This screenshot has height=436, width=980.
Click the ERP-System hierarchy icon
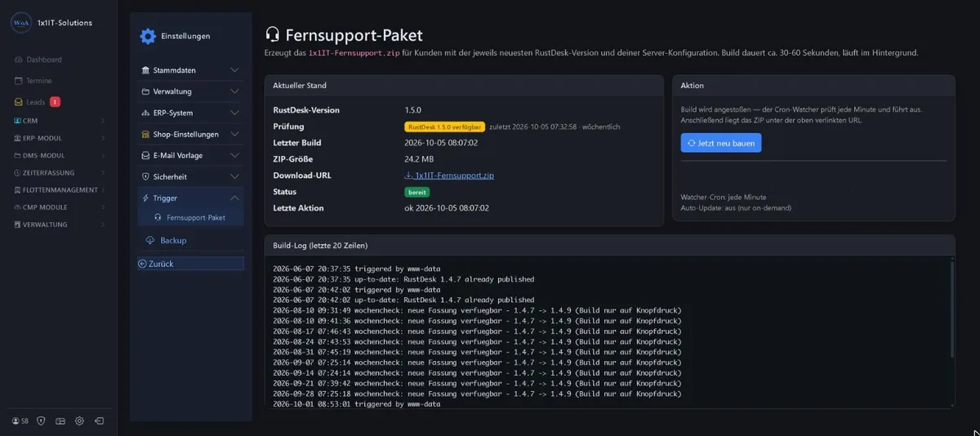pyautogui.click(x=145, y=113)
